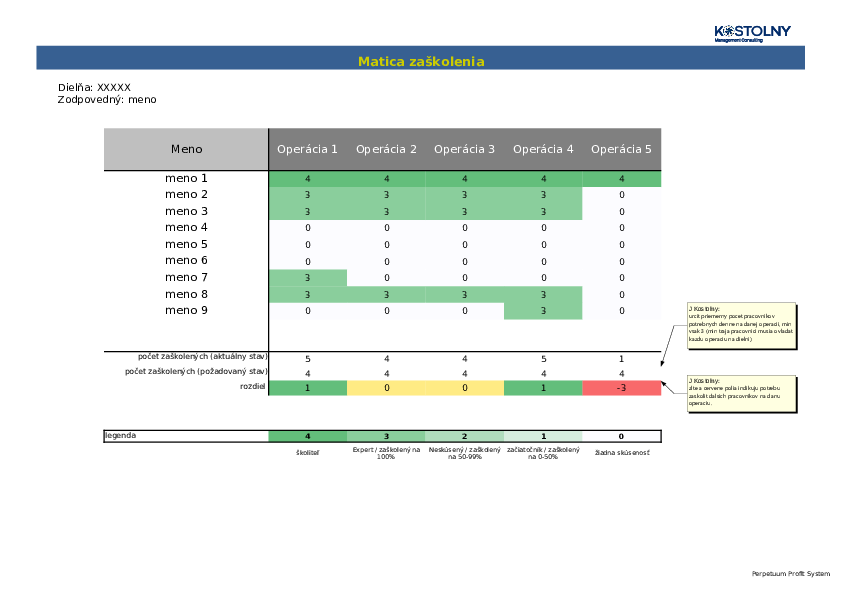Select počet zaškolených (aktuálny stav) label
This screenshot has width=842, height=595.
point(202,357)
